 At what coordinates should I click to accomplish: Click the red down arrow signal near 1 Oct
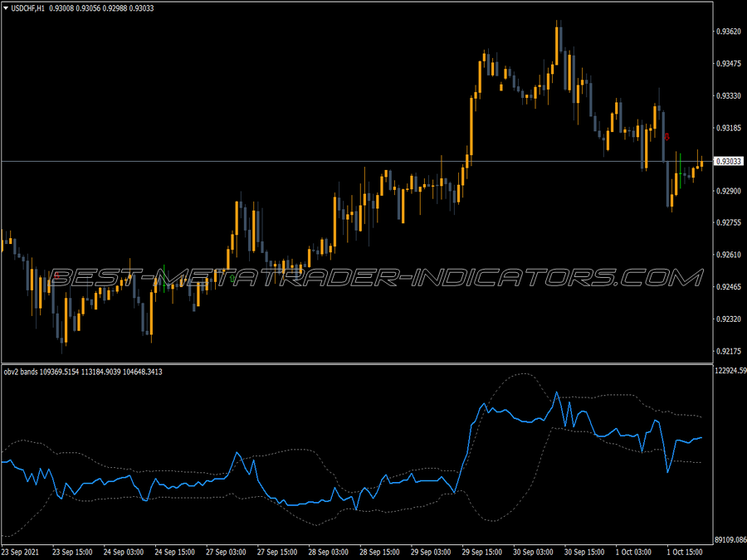(x=667, y=137)
